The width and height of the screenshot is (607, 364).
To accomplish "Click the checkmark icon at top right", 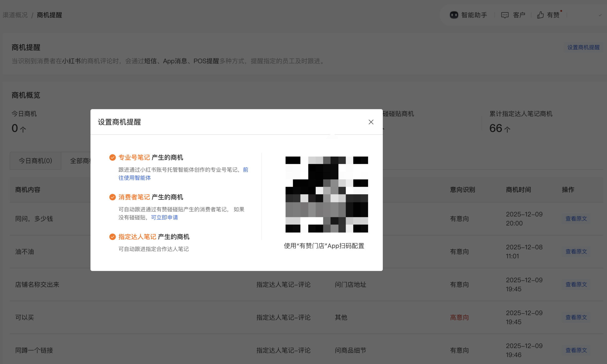I will pyautogui.click(x=600, y=15).
